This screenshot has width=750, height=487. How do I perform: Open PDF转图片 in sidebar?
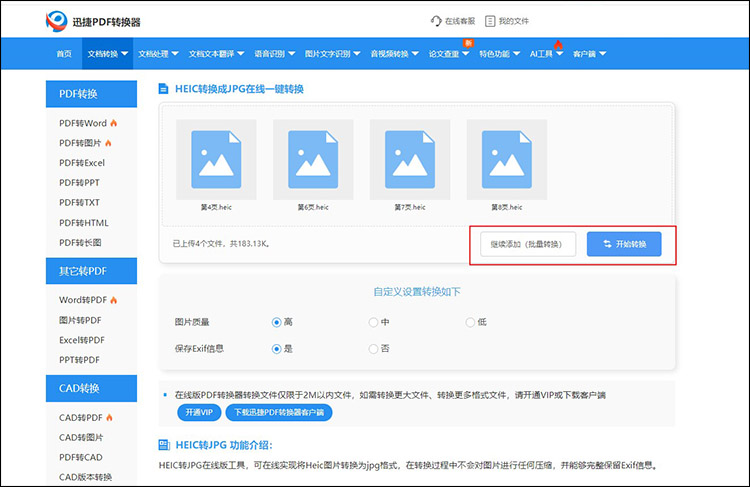pyautogui.click(x=80, y=143)
